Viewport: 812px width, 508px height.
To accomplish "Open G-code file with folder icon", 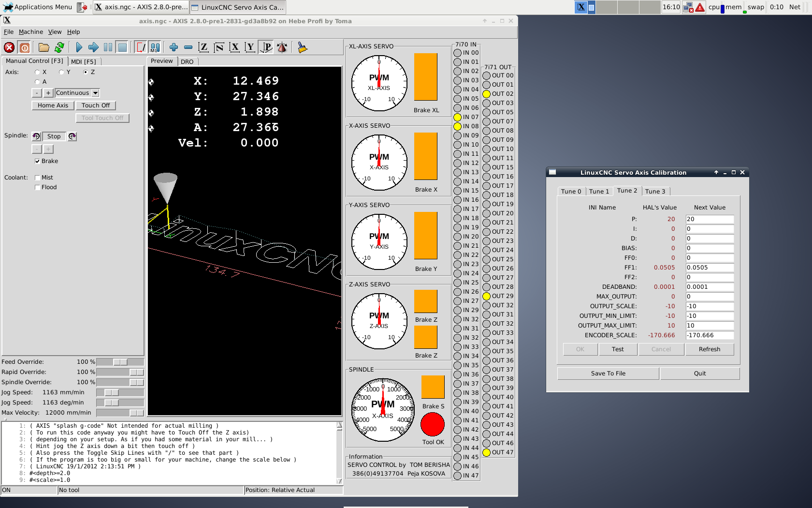I will (44, 47).
